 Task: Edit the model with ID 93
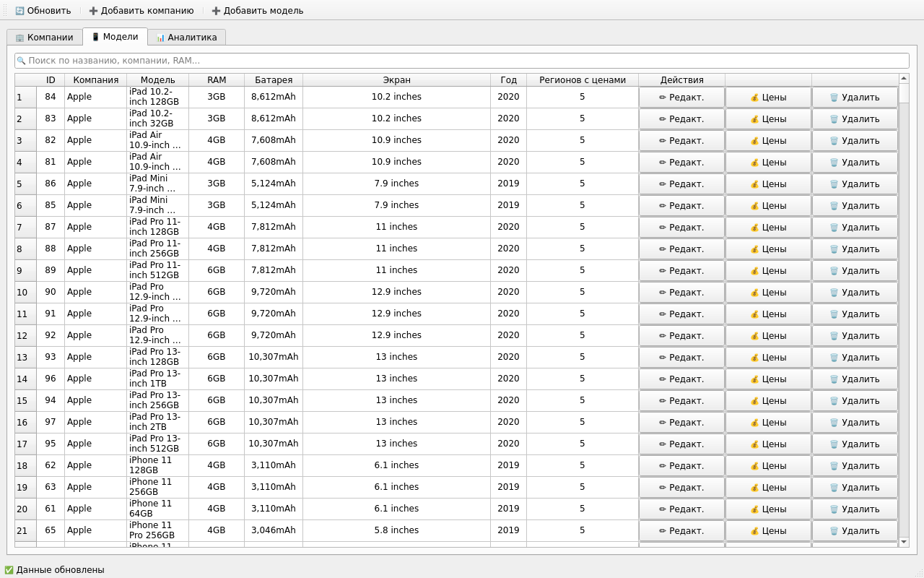[681, 358]
